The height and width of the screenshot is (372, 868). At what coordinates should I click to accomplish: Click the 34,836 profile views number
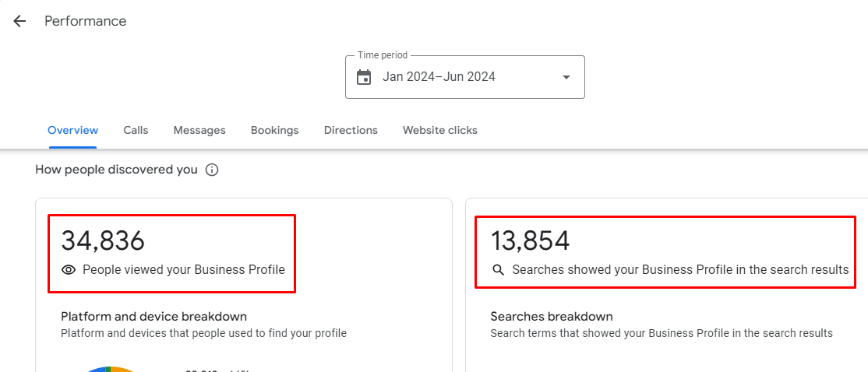pyautogui.click(x=103, y=240)
